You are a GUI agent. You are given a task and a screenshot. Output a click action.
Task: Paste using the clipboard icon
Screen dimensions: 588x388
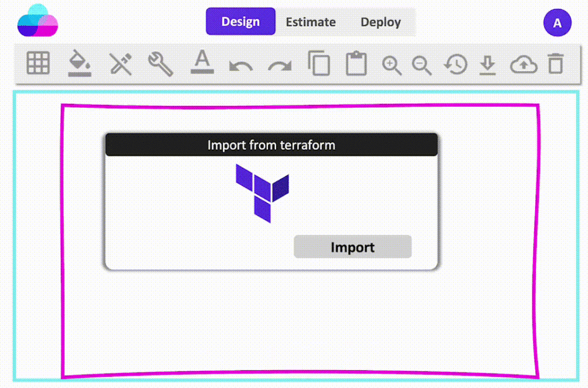[x=356, y=63]
